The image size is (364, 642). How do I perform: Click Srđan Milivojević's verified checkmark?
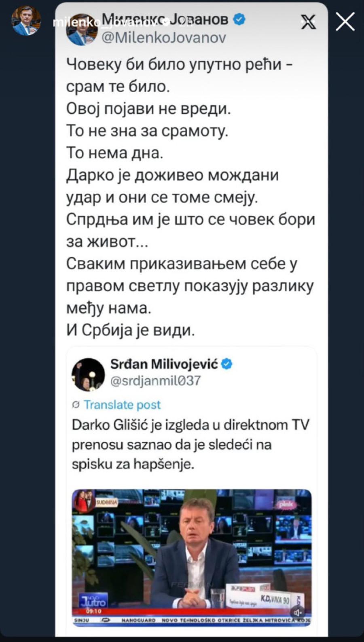click(x=227, y=364)
